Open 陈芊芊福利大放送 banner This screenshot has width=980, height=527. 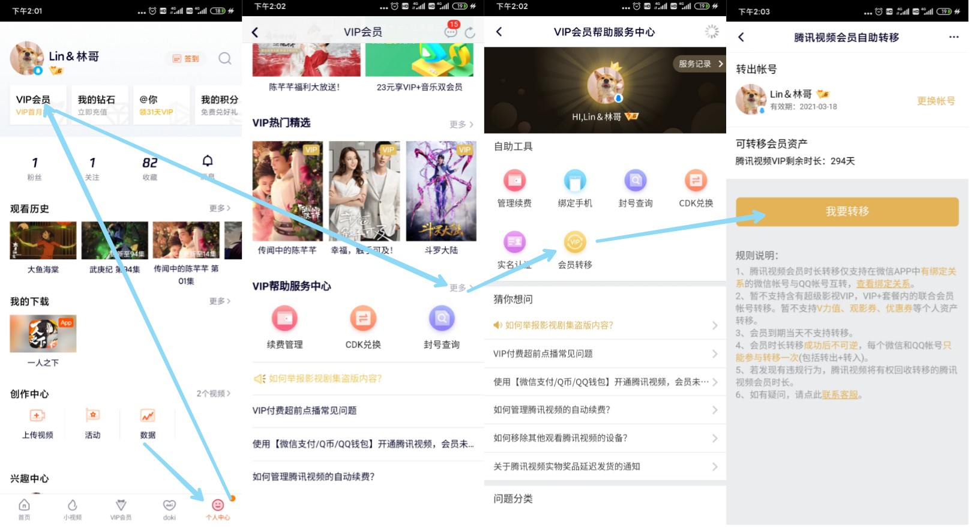[x=306, y=59]
